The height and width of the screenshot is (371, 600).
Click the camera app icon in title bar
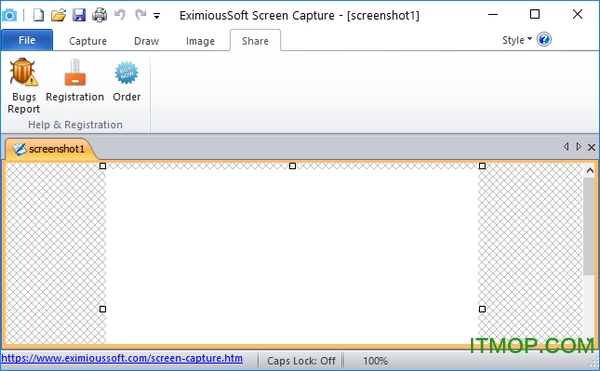point(9,15)
